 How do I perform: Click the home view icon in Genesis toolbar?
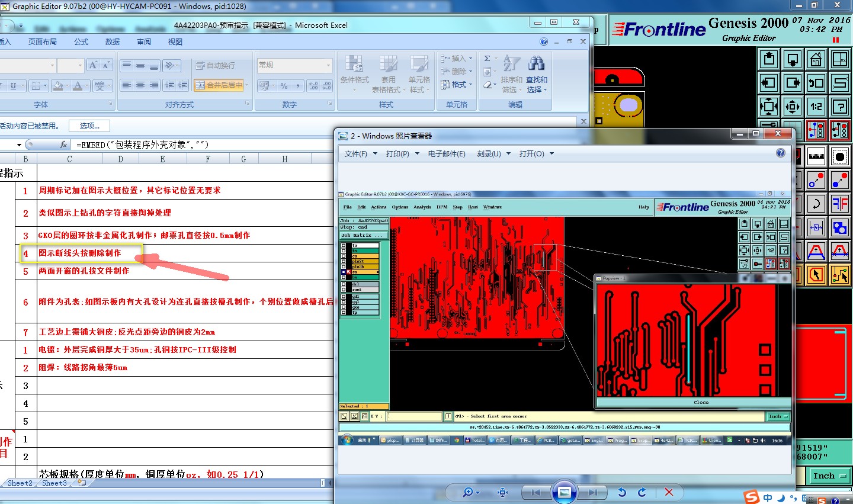tap(816, 59)
